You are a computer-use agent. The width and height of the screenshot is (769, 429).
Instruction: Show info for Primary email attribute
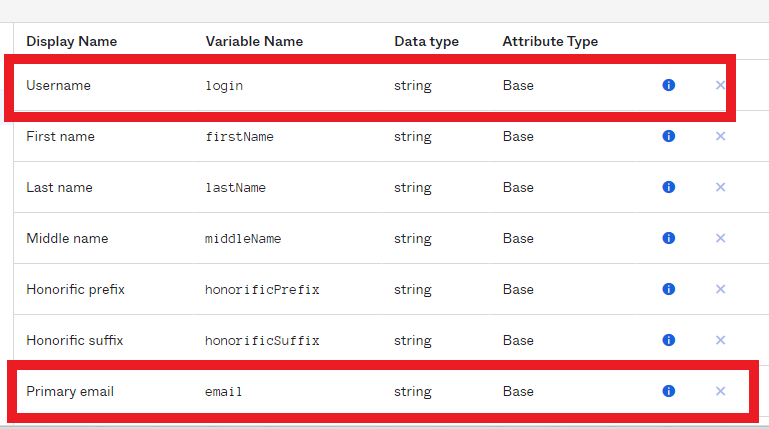(x=669, y=391)
